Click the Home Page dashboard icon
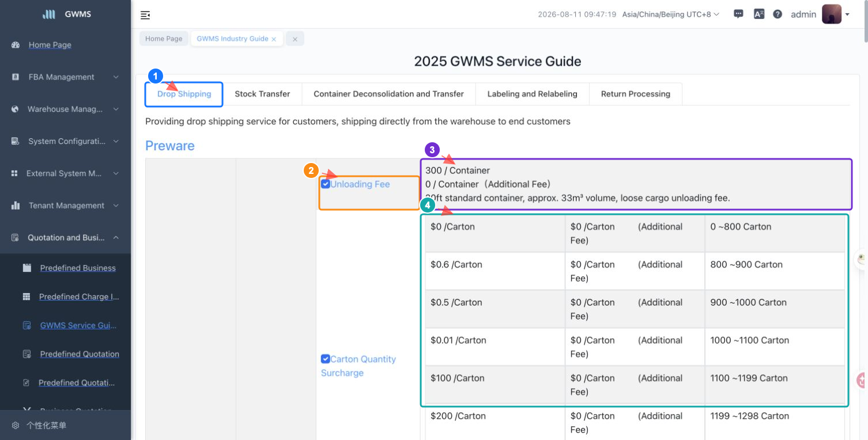This screenshot has height=440, width=868. pos(16,45)
